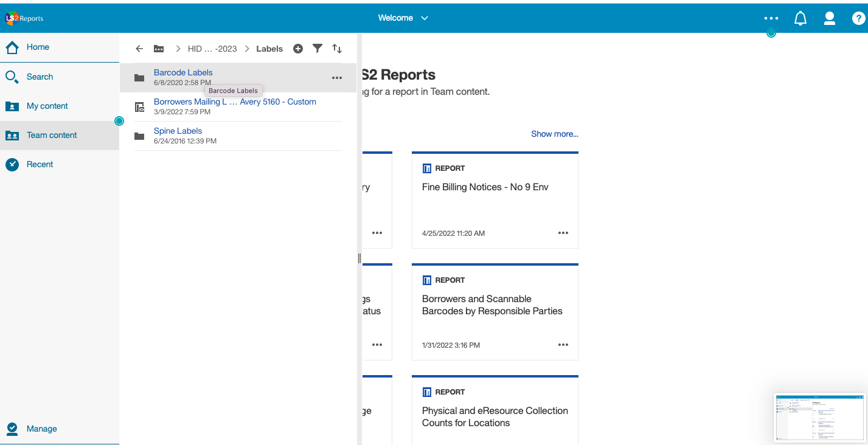The height and width of the screenshot is (445, 868).
Task: Click the panel resize handle divider
Action: pyautogui.click(x=359, y=258)
